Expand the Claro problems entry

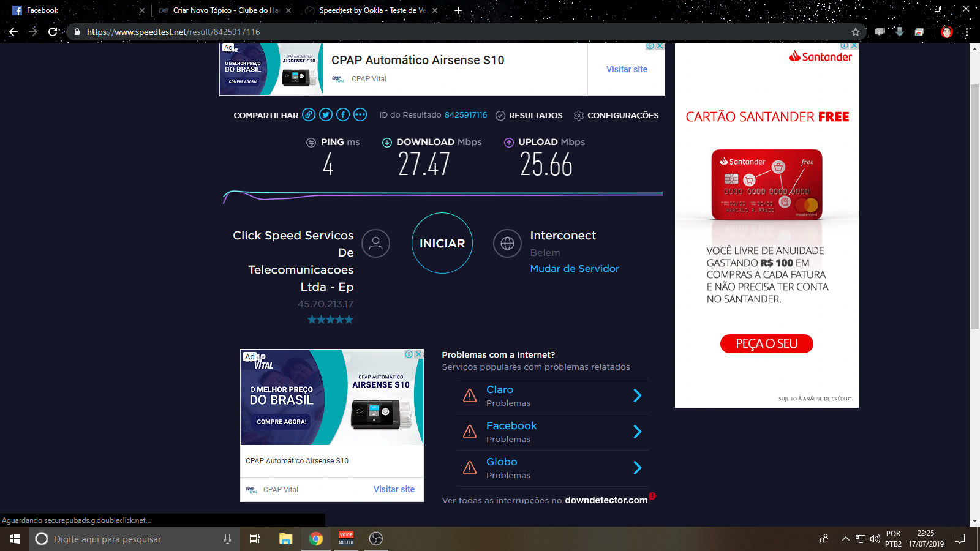click(x=552, y=396)
